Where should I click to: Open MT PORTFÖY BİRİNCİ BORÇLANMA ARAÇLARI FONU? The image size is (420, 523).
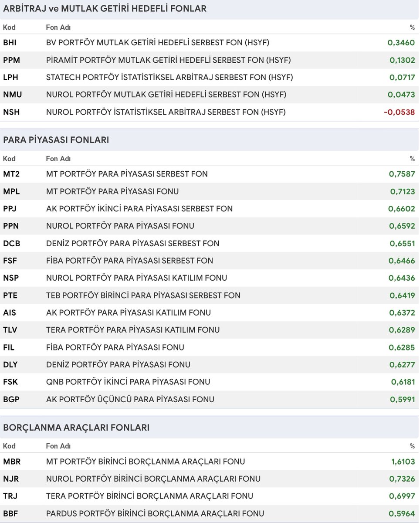point(146,462)
